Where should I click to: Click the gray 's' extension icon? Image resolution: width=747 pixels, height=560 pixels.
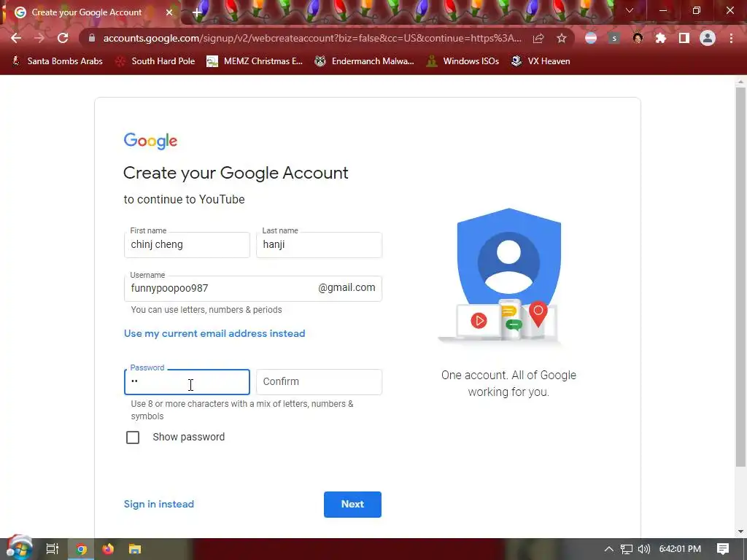[x=614, y=38]
